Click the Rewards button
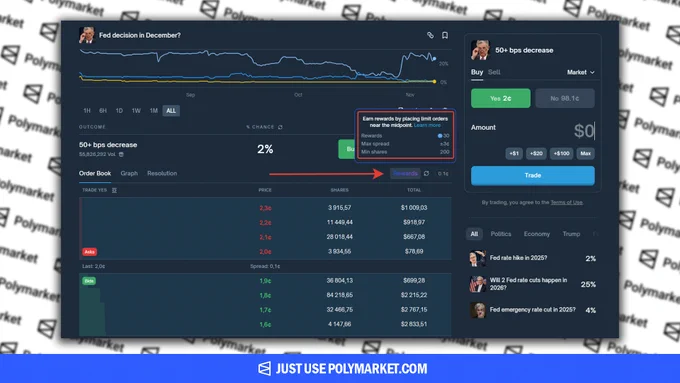Image resolution: width=680 pixels, height=383 pixels. tap(405, 173)
